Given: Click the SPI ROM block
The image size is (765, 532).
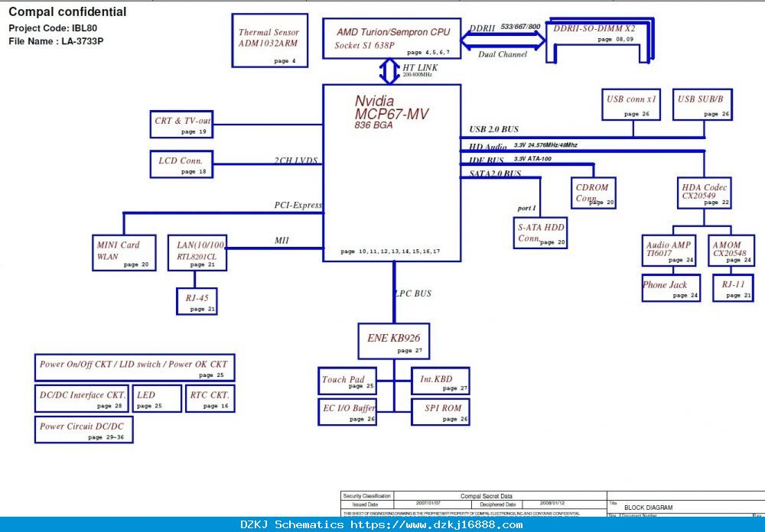Looking at the screenshot, I should click(441, 411).
